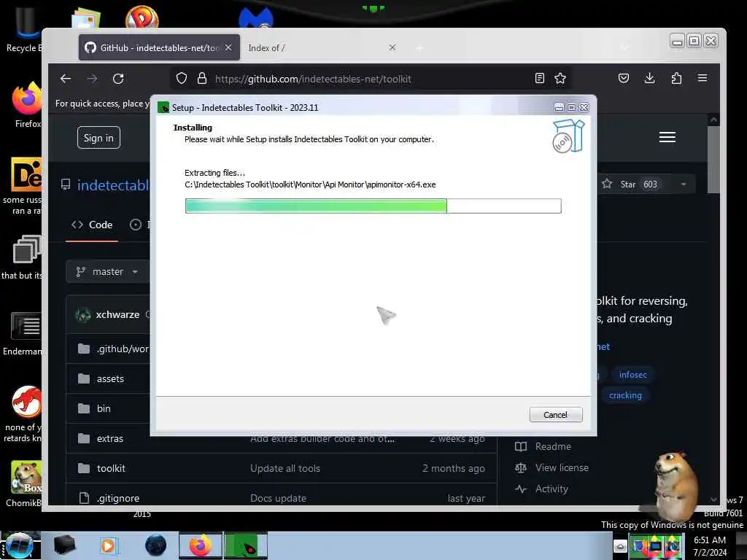The height and width of the screenshot is (560, 747).
Task: Open the Windows Start menu
Action: [x=19, y=546]
